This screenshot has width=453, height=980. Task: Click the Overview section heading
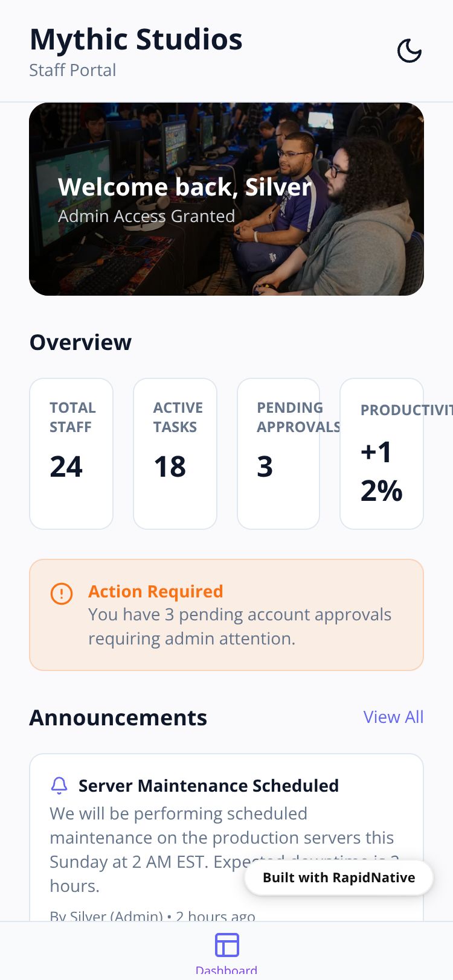(x=80, y=342)
